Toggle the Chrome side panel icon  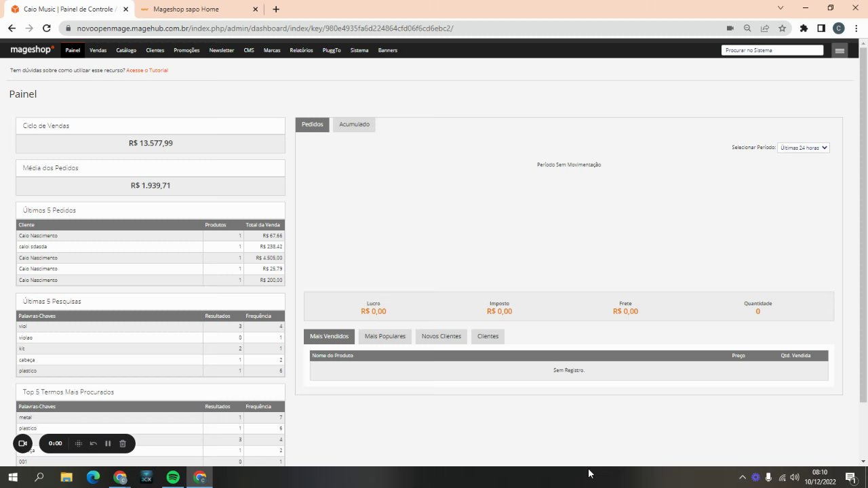coord(821,28)
